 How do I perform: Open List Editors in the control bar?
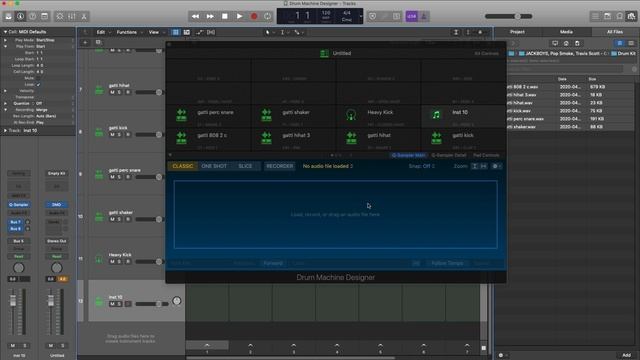(596, 16)
